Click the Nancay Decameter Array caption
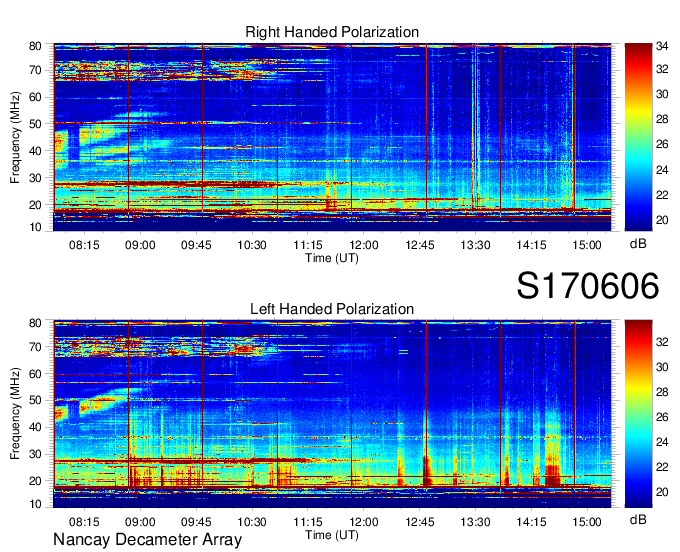Viewport: 680px width, 552px height. pos(147,540)
